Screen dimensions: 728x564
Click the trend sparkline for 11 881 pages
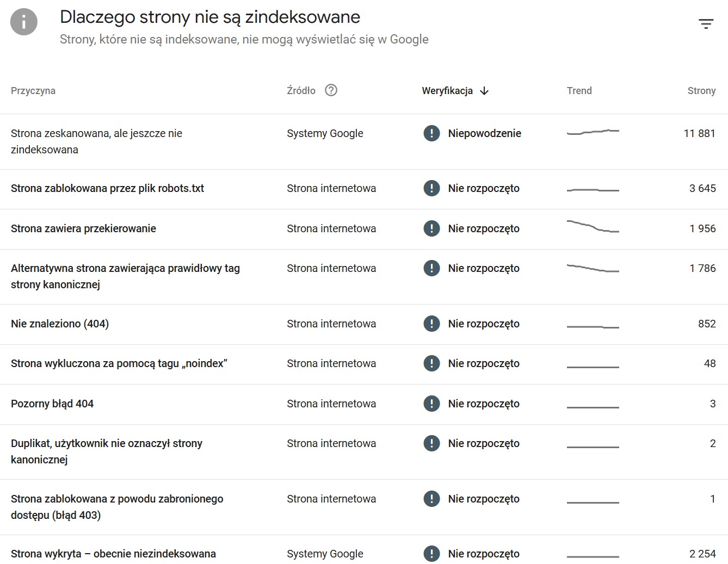tap(593, 132)
